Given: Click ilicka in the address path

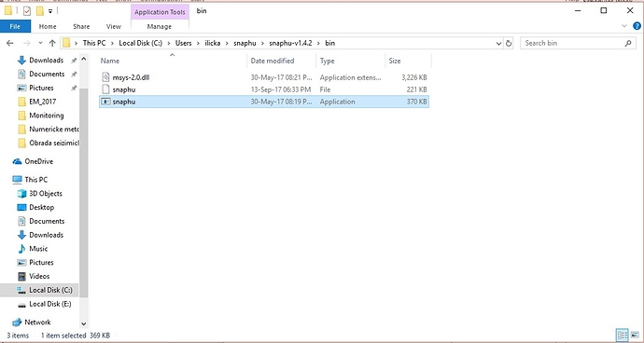Looking at the screenshot, I should (x=213, y=43).
